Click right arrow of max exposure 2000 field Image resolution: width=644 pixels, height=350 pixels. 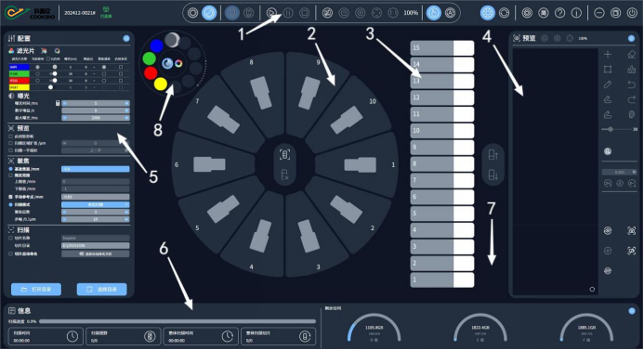(x=126, y=118)
